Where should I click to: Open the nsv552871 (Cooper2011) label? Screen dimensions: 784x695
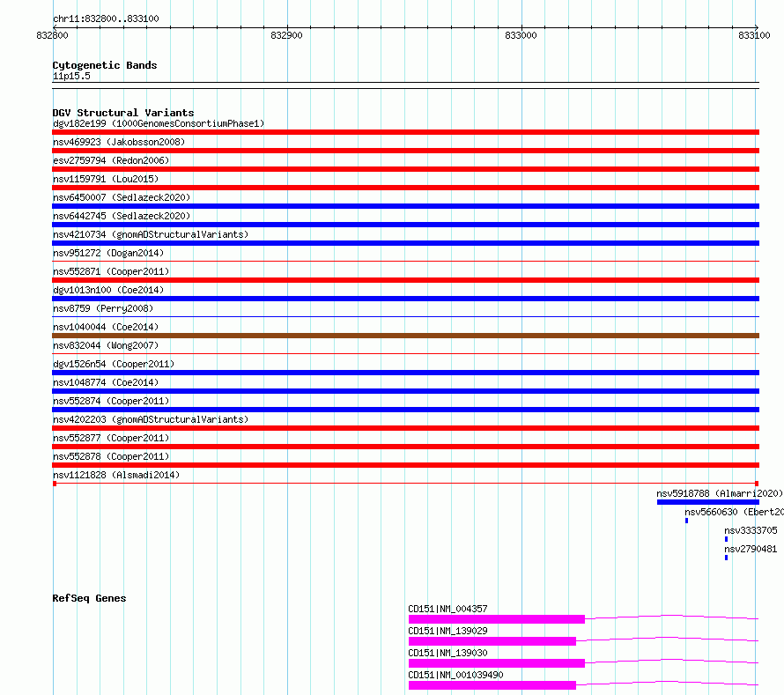111,271
